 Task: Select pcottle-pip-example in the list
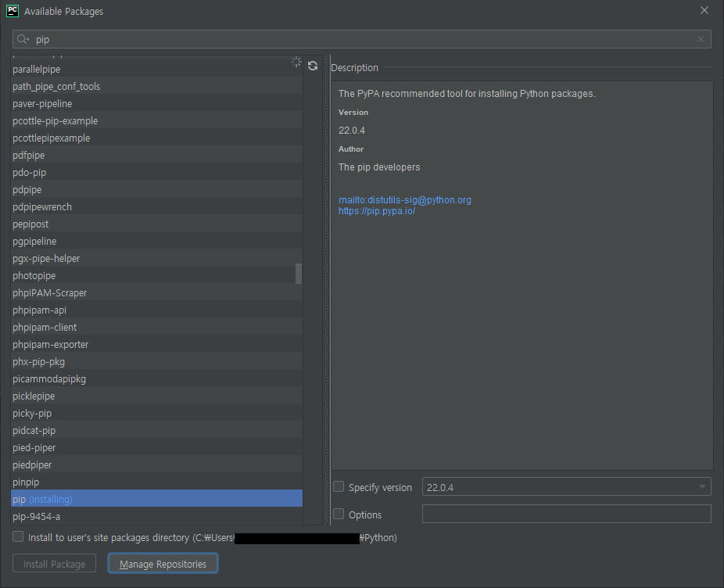pyautogui.click(x=156, y=120)
